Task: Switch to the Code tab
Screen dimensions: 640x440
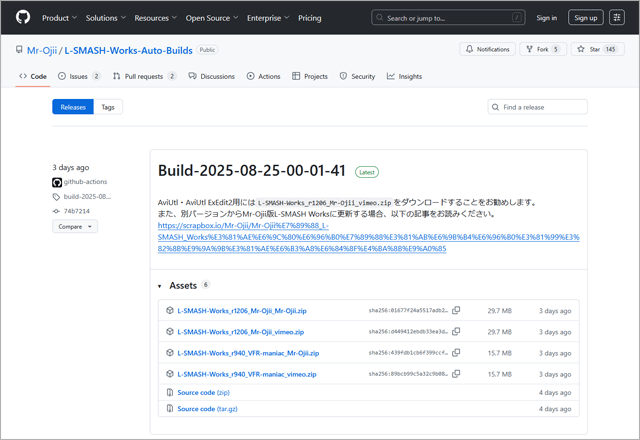Action: pos(33,76)
